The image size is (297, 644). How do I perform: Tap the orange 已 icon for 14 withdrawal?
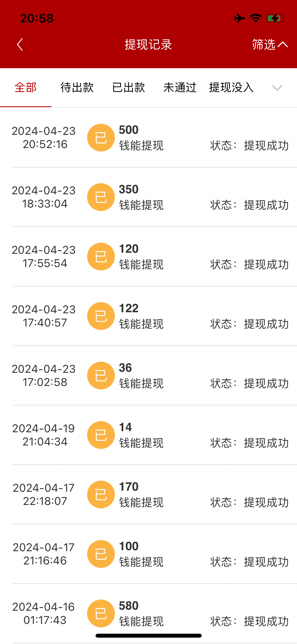coord(101,435)
